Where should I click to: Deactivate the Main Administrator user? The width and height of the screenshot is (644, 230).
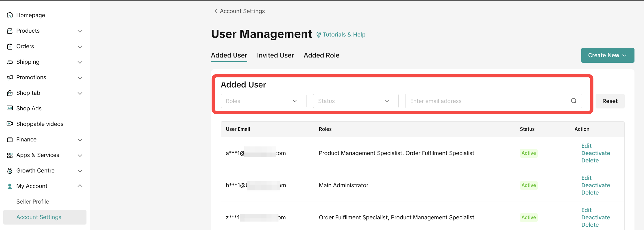(595, 185)
